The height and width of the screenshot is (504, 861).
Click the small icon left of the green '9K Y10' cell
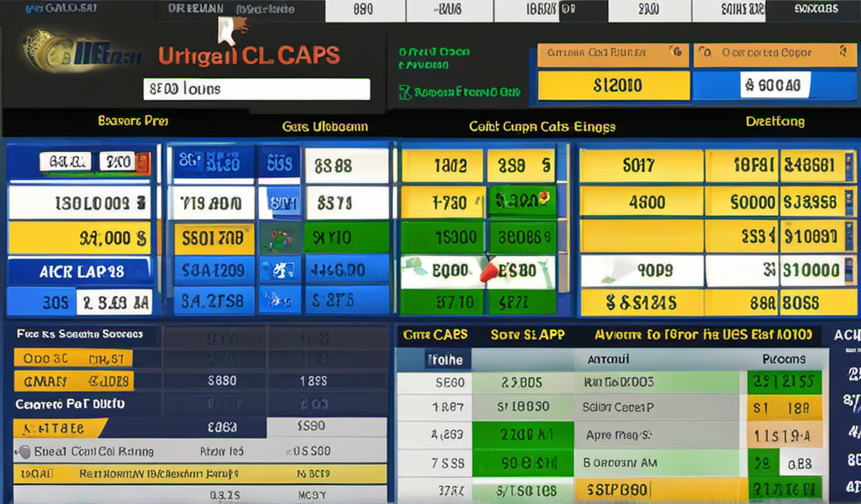pyautogui.click(x=277, y=238)
